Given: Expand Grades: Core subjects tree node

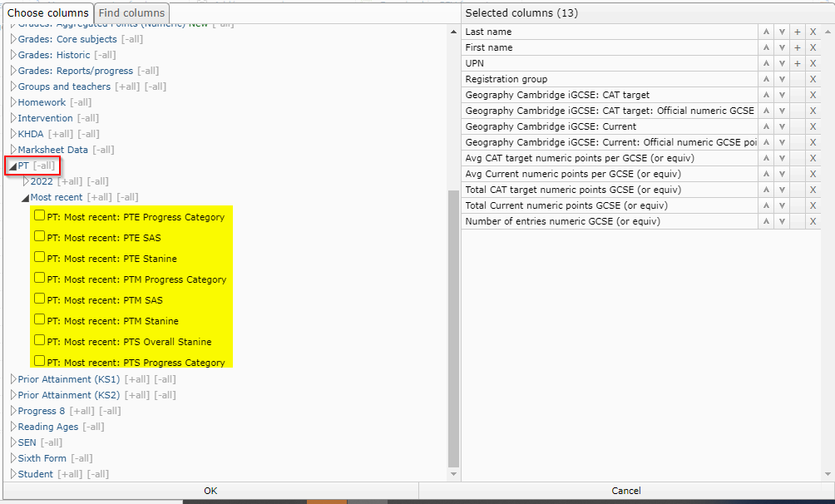Looking at the screenshot, I should 14,39.
